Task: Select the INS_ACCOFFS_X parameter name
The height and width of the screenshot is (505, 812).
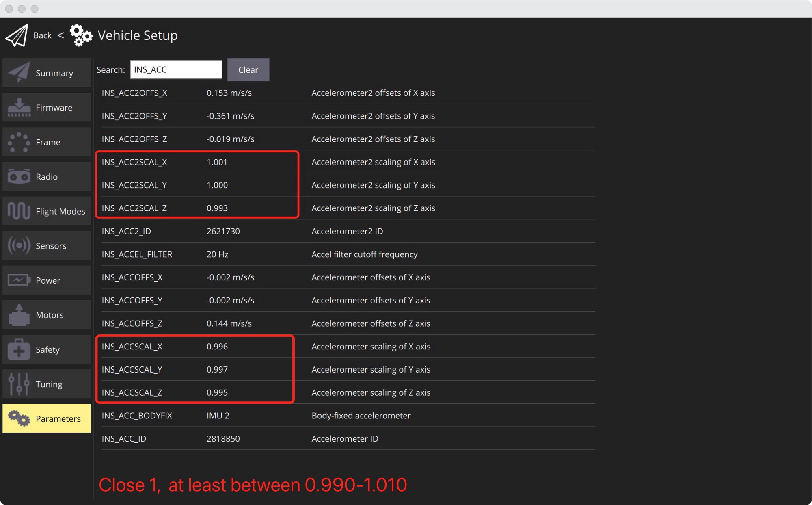Action: point(132,277)
